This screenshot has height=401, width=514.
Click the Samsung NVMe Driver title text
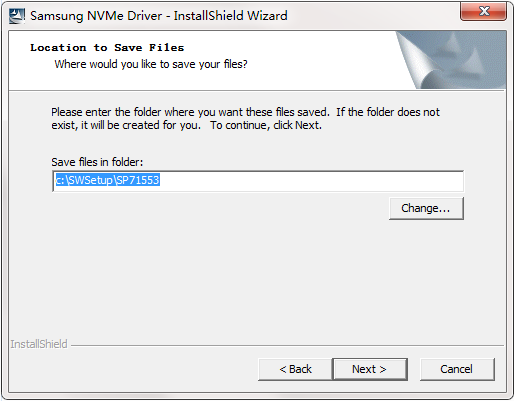tap(159, 16)
